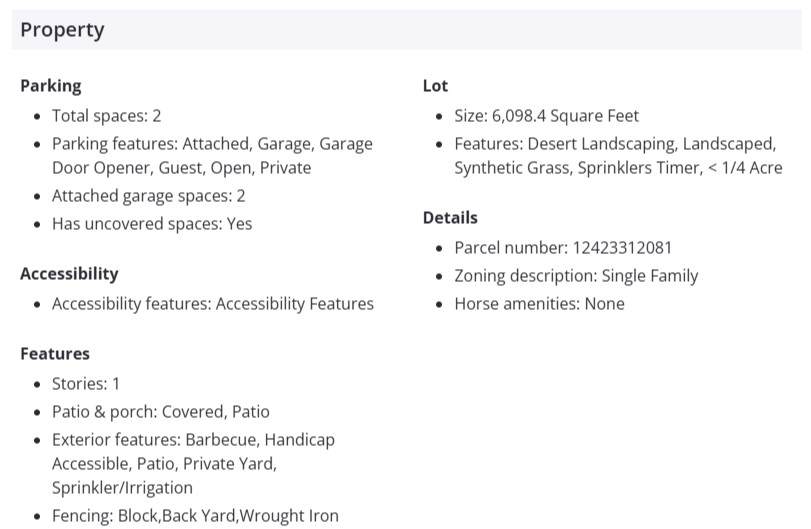Click the lot Size 6,098.4 Square Feet
Screen dimensions: 811x529
[546, 116]
